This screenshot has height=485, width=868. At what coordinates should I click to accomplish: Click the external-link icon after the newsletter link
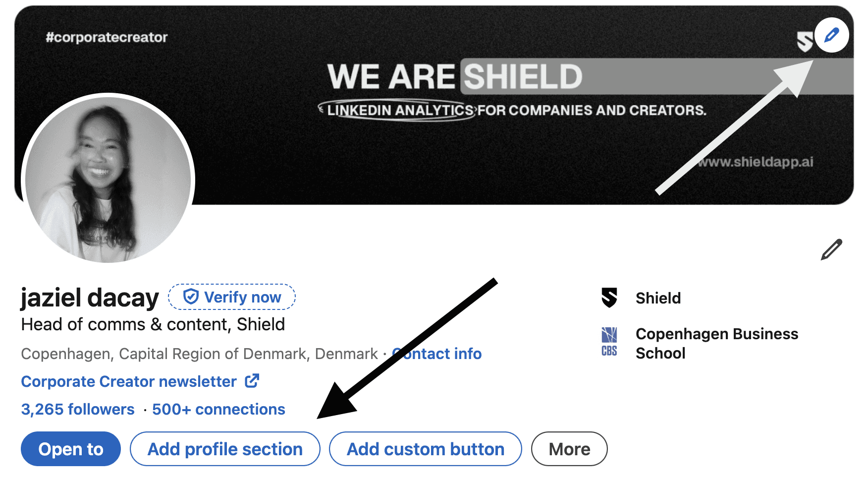pyautogui.click(x=252, y=381)
